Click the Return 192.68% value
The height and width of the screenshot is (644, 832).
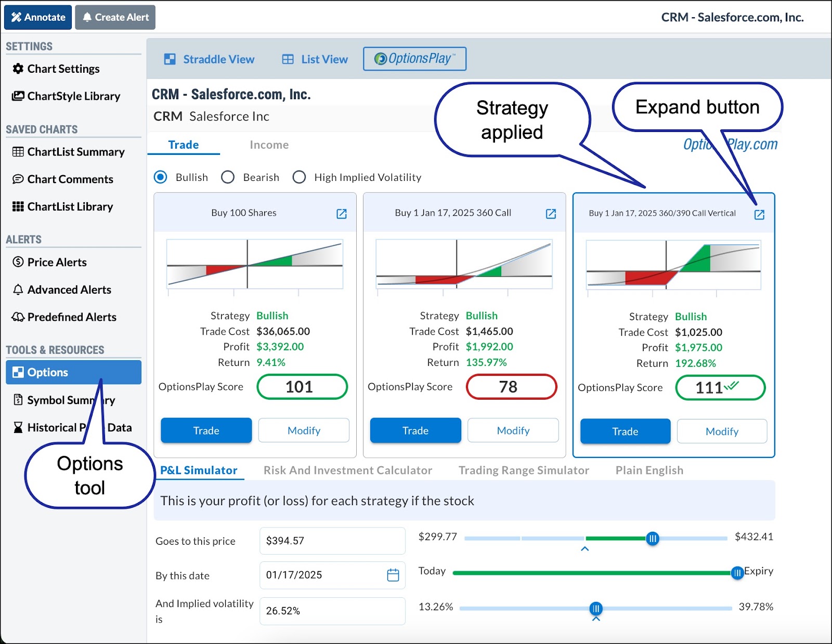click(695, 363)
